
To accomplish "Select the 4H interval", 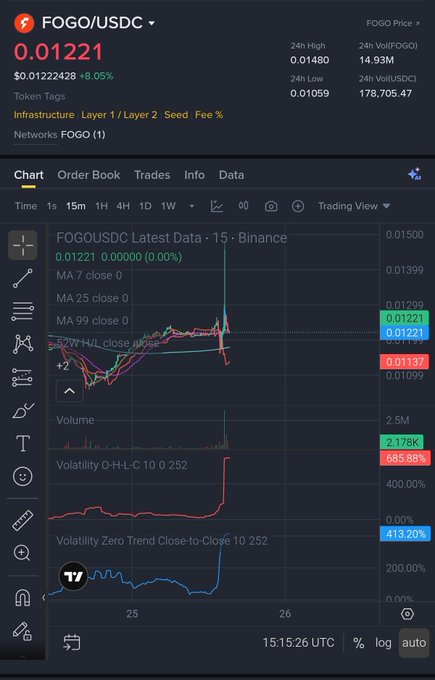I will [123, 206].
